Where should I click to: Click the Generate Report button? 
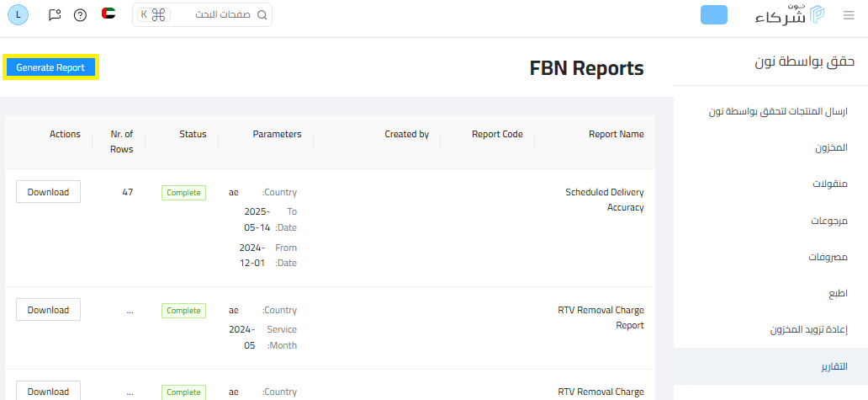click(x=50, y=67)
